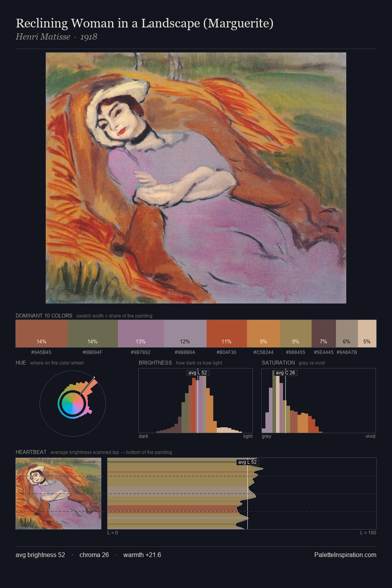
Task: Click the '#6B694F' hex code text
Action: (93, 352)
